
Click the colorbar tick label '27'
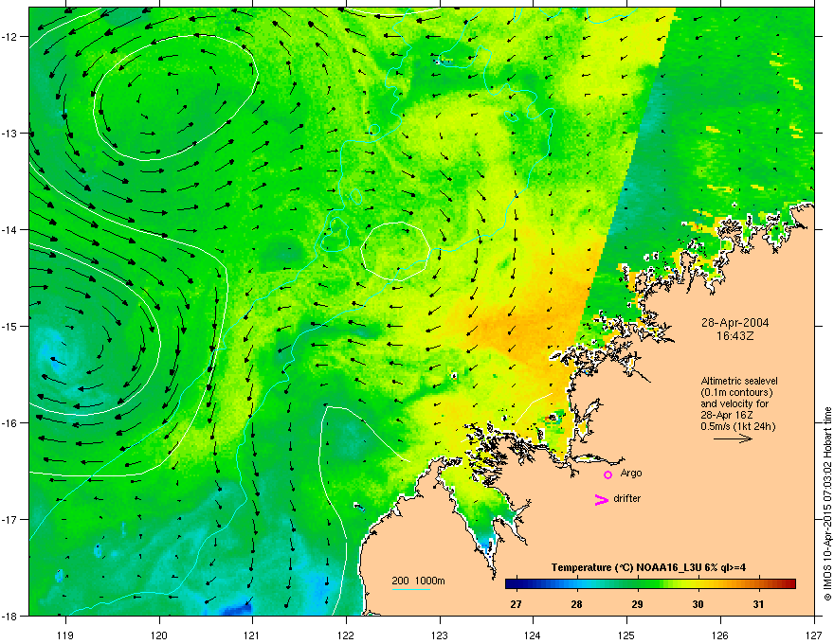coord(516,604)
